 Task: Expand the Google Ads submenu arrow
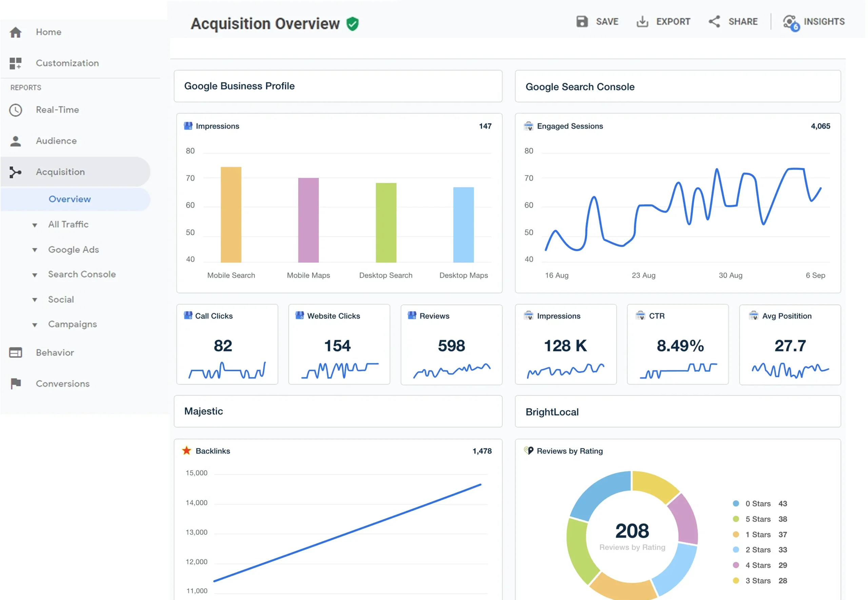(35, 250)
